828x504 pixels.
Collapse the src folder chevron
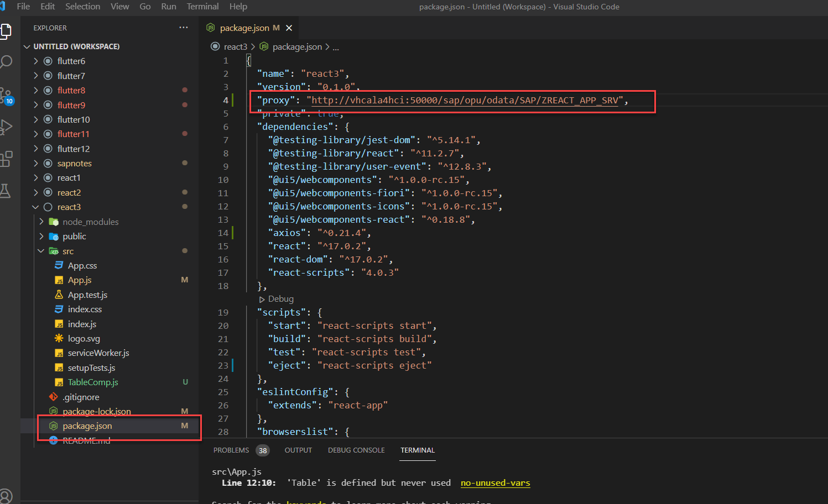(x=41, y=251)
